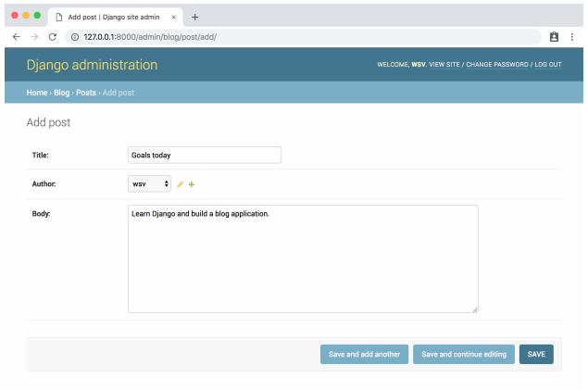Image resolution: width=588 pixels, height=390 pixels.
Task: Click the profile icon in the browser toolbar
Action: 554,36
